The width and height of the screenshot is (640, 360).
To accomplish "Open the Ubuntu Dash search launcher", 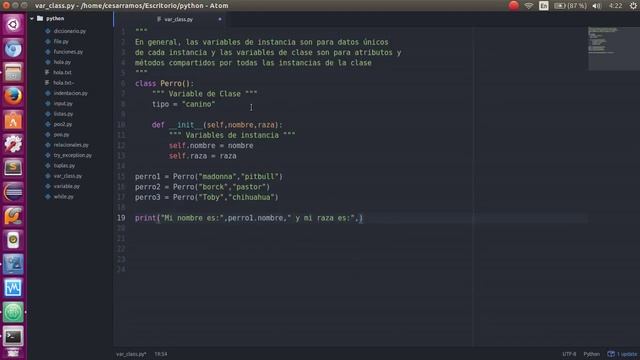I will tap(13, 24).
